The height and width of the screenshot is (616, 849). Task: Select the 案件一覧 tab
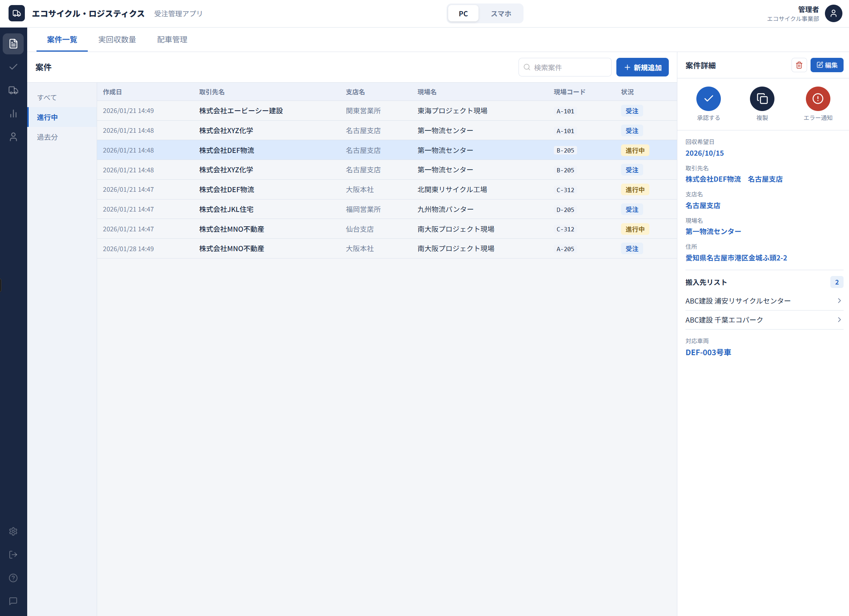[62, 40]
